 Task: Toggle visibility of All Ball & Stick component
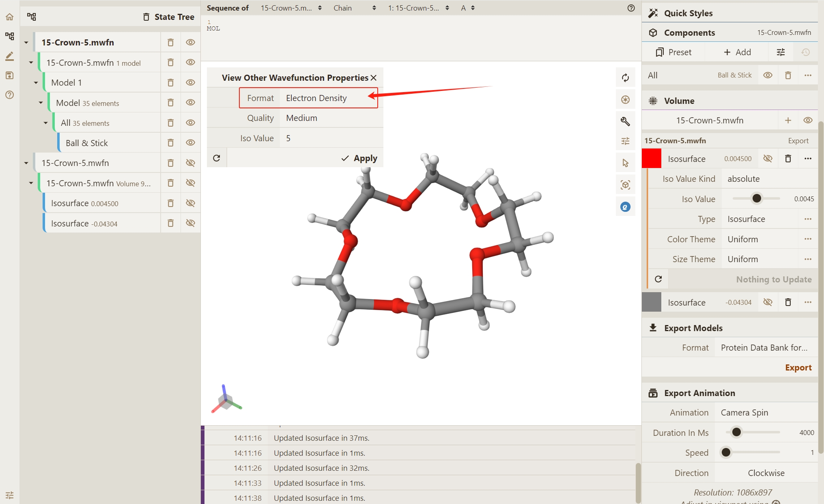point(768,75)
